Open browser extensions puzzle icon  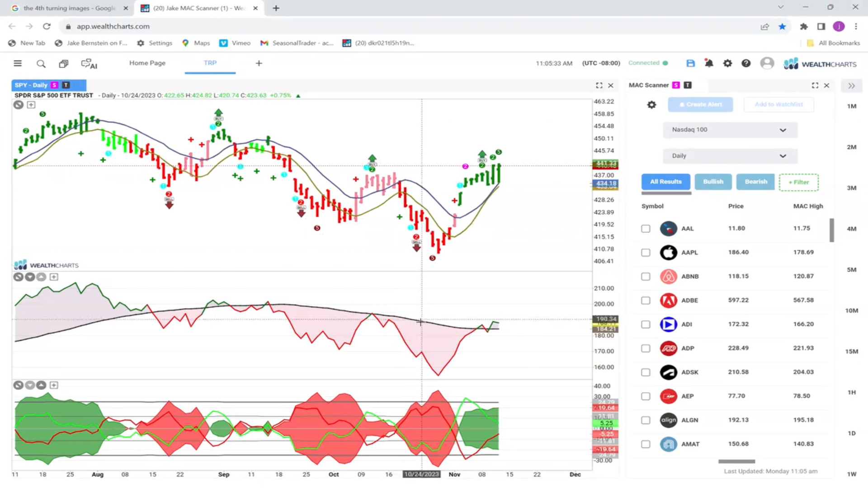click(x=803, y=27)
